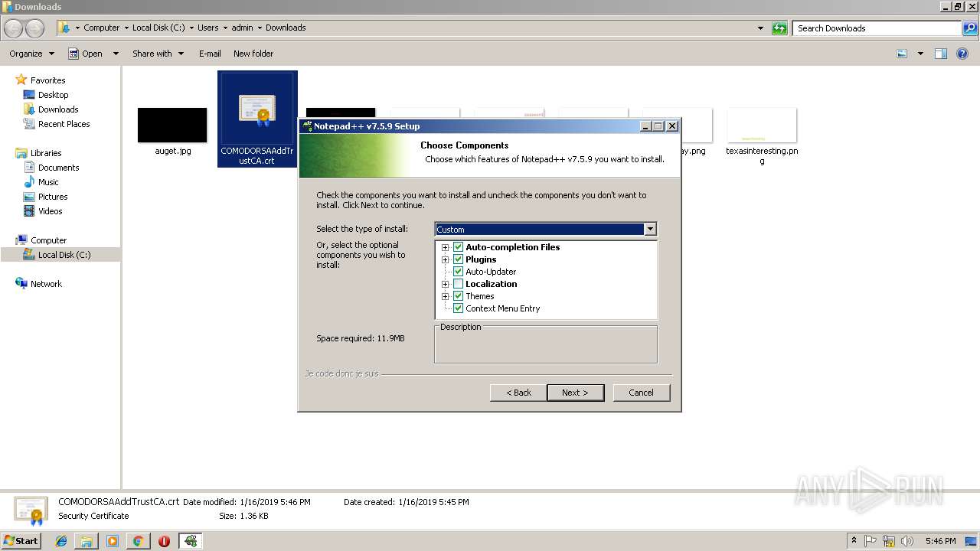The image size is (980, 551).
Task: Cancel the Notepad++ Setup
Action: 641,393
